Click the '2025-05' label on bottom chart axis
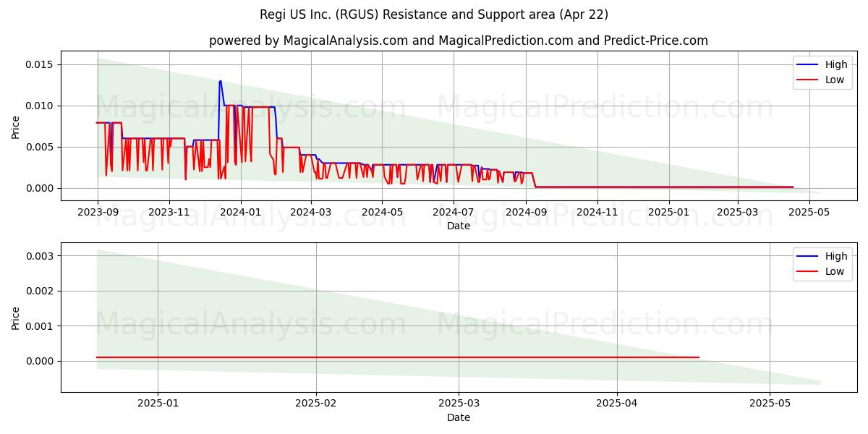The height and width of the screenshot is (434, 868). pyautogui.click(x=771, y=404)
